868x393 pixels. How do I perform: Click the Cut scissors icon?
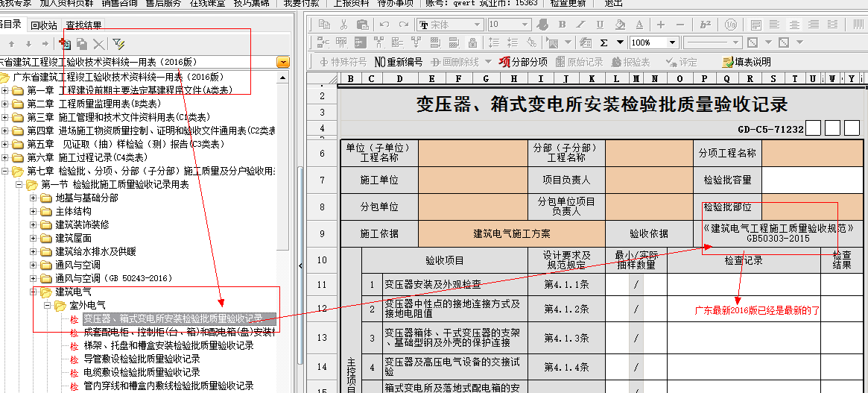click(343, 25)
